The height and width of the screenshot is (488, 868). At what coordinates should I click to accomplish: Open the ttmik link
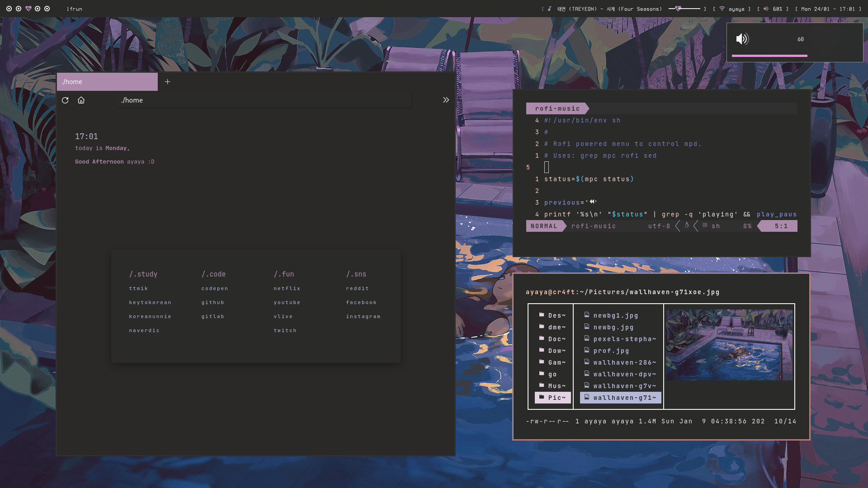(138, 288)
